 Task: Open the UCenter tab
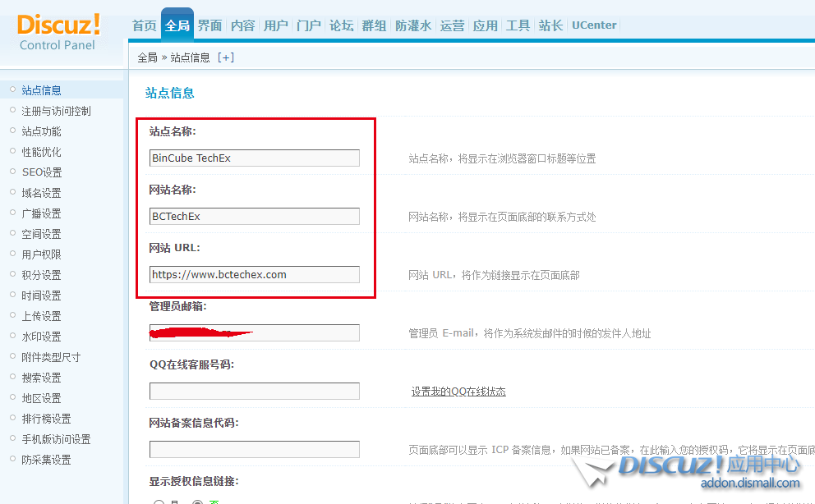(x=594, y=25)
